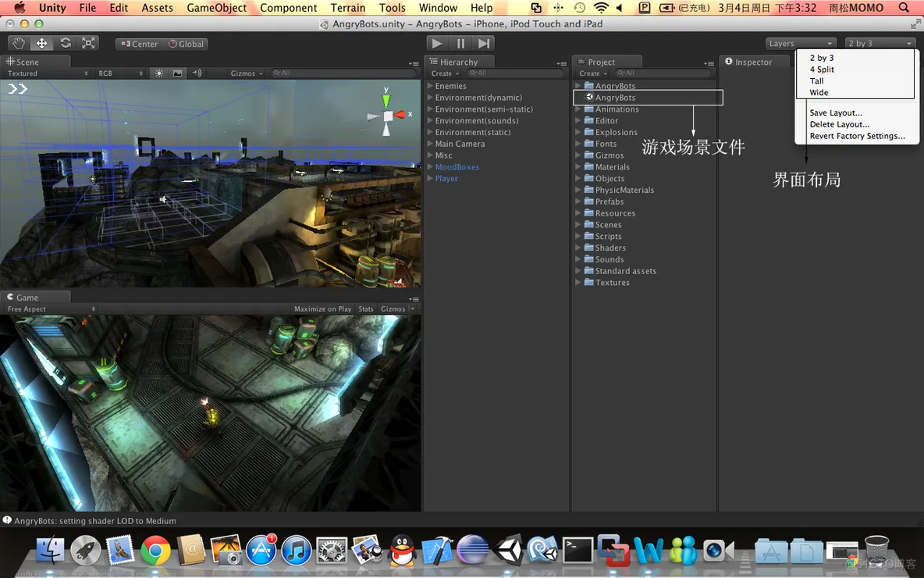
Task: Switch to the Scene tab
Action: coord(35,62)
